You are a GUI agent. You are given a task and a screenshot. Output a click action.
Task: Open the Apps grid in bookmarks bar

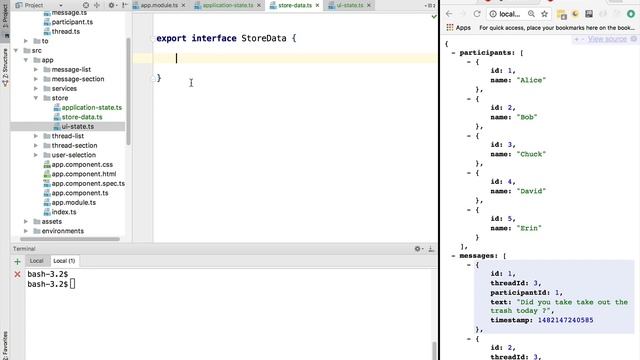point(459,28)
